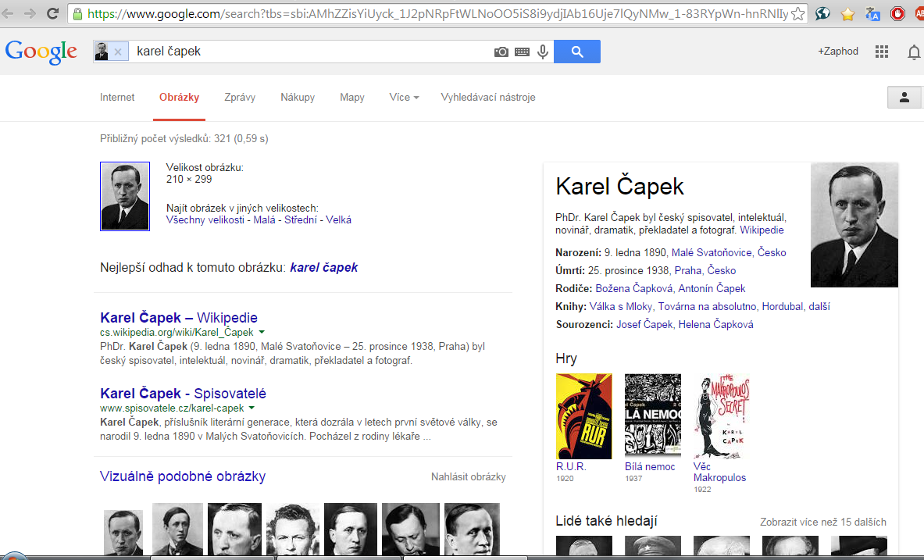The height and width of the screenshot is (560, 924).
Task: Filter by Malá image size
Action: tap(265, 220)
